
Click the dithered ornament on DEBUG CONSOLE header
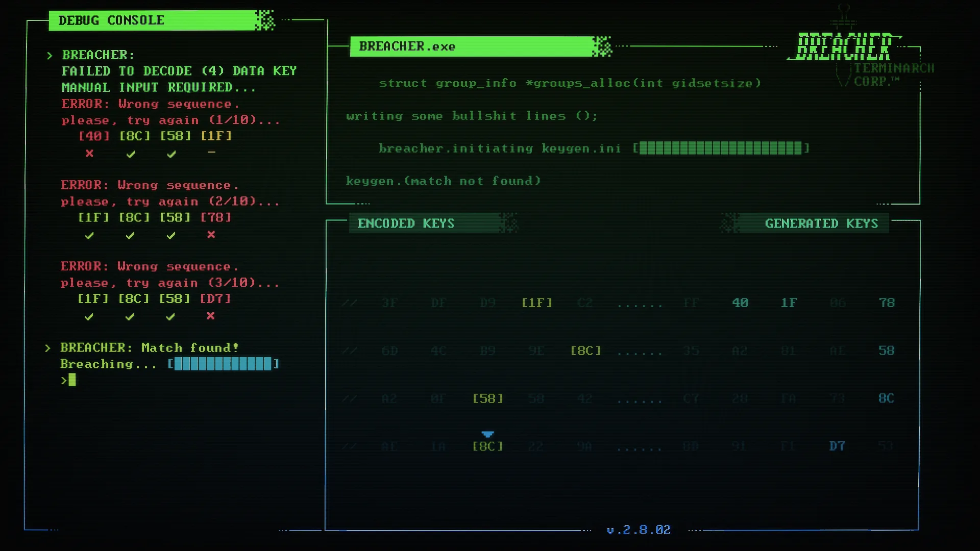pos(265,20)
